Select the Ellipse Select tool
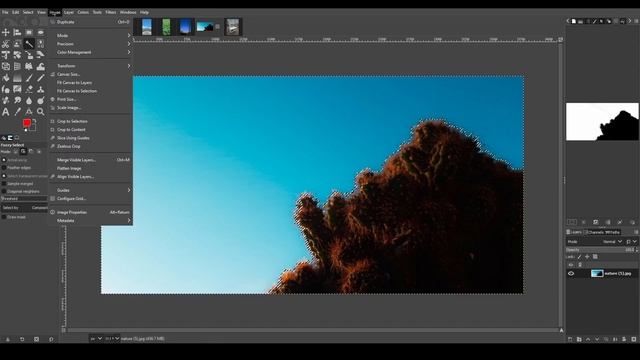 click(x=40, y=32)
